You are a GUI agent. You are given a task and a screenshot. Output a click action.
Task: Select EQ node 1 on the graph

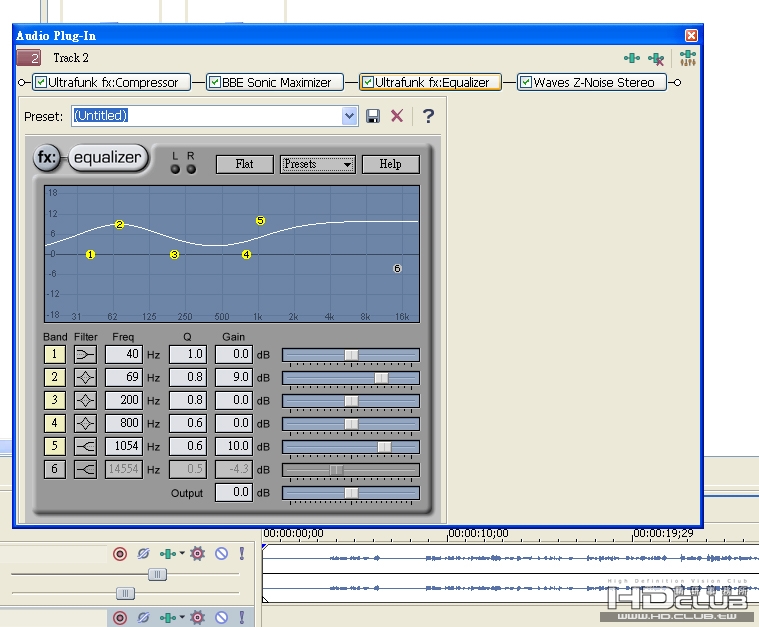pos(91,255)
